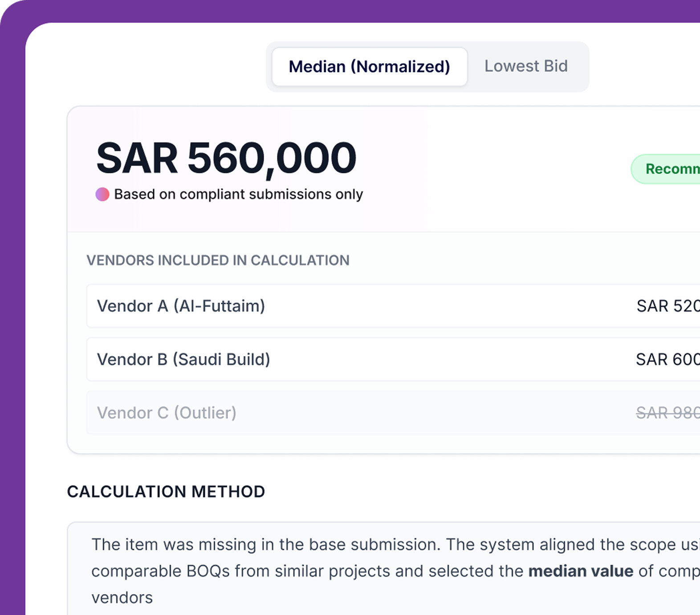The height and width of the screenshot is (615, 700).
Task: Select the excluded Vendor C (Outlier) row
Action: pyautogui.click(x=167, y=413)
